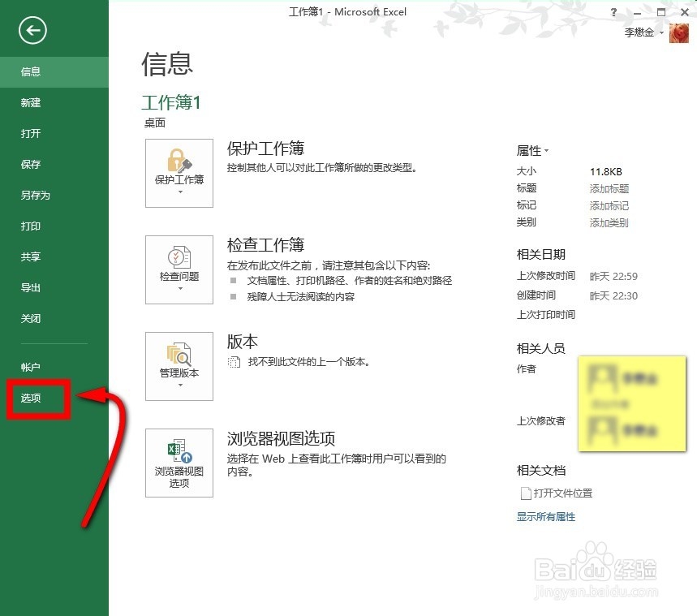Click the back arrow circle icon

32,30
